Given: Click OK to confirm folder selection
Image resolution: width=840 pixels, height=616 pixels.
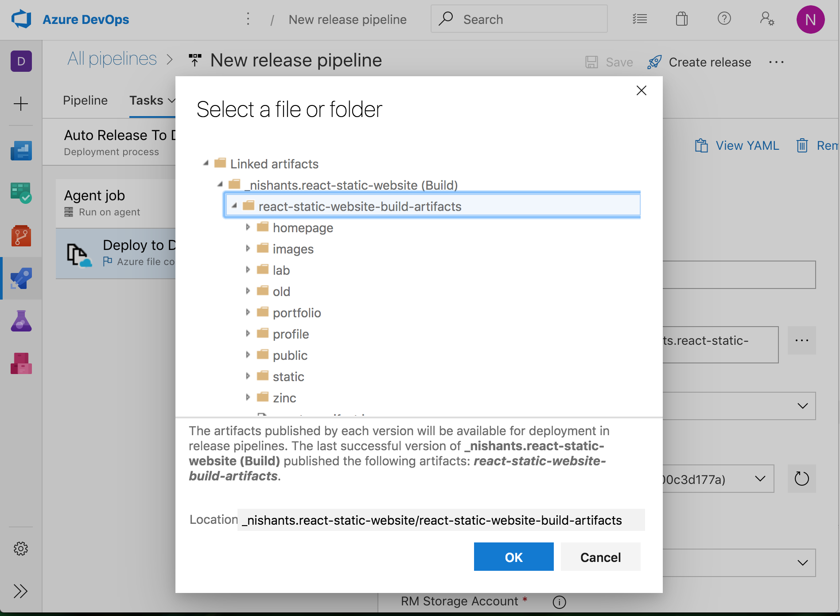Looking at the screenshot, I should click(514, 557).
